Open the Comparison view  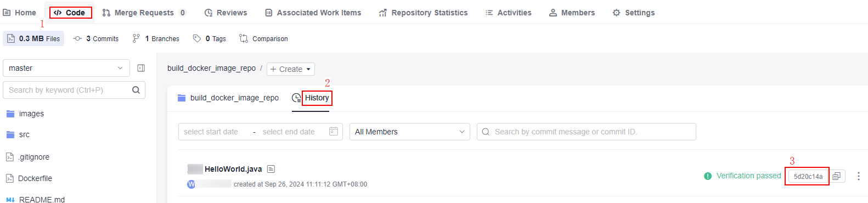263,38
